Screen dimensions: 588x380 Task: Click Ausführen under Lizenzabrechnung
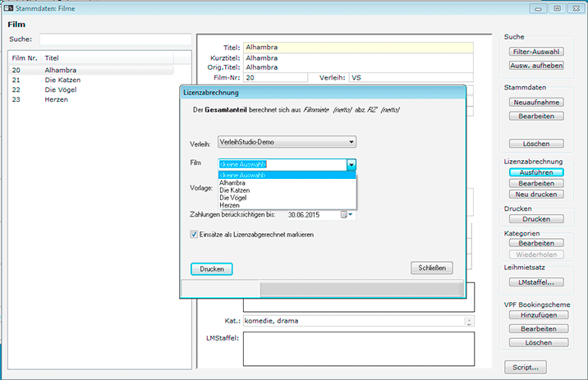click(x=536, y=172)
